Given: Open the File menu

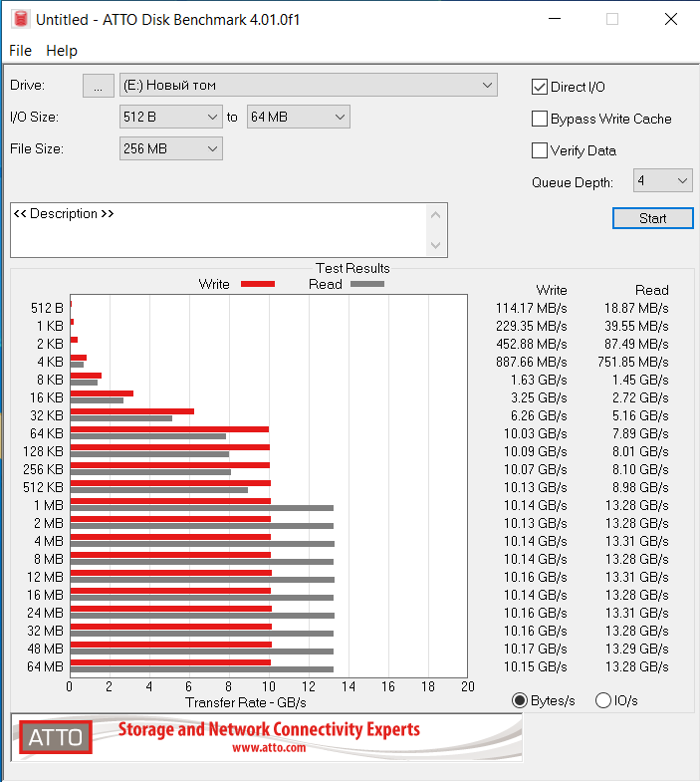Looking at the screenshot, I should (x=21, y=51).
